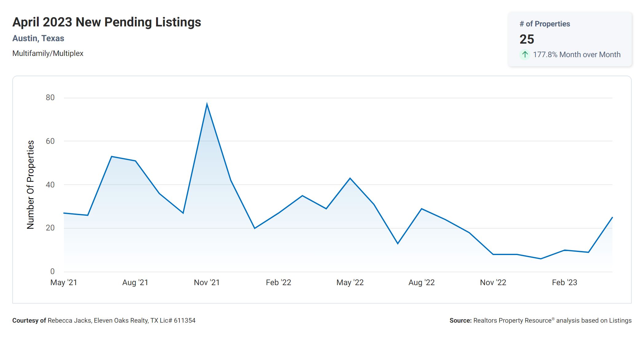This screenshot has width=644, height=338.
Task: Select the Feb '22 x-axis label
Action: click(x=278, y=282)
